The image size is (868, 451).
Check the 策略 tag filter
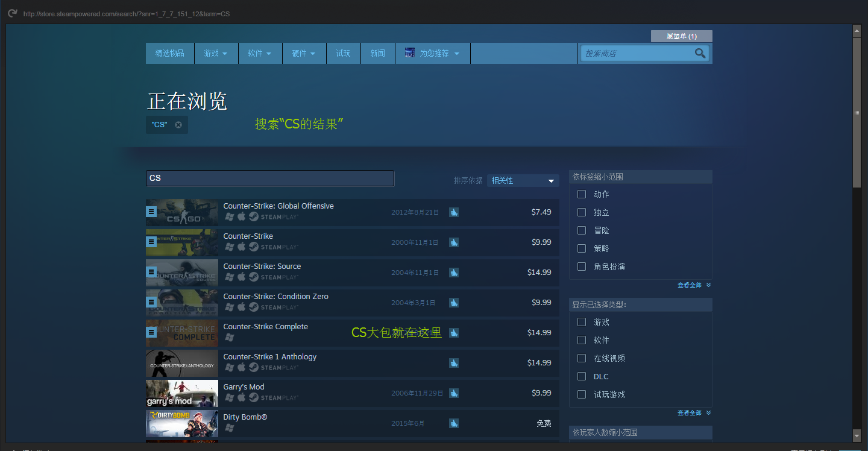pyautogui.click(x=582, y=248)
